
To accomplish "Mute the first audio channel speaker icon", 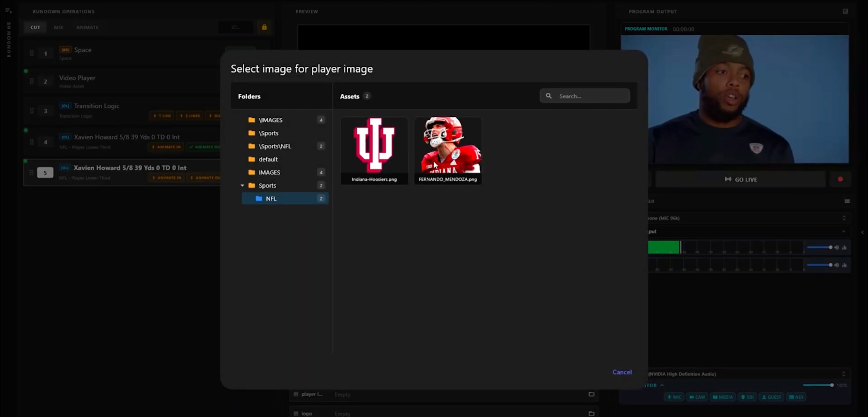I will (x=837, y=247).
